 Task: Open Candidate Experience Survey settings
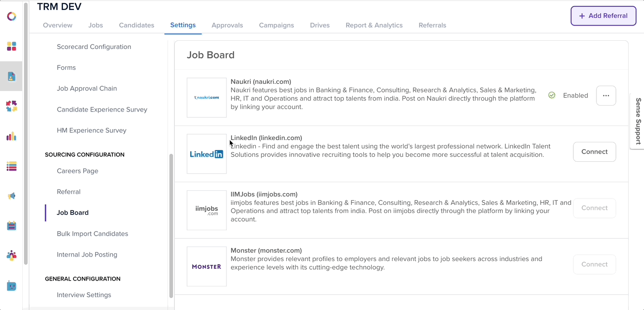pyautogui.click(x=102, y=109)
